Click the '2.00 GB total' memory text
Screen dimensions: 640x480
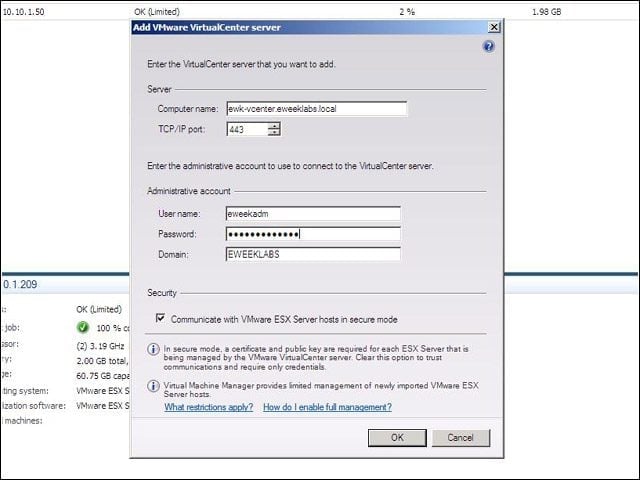pos(102,361)
